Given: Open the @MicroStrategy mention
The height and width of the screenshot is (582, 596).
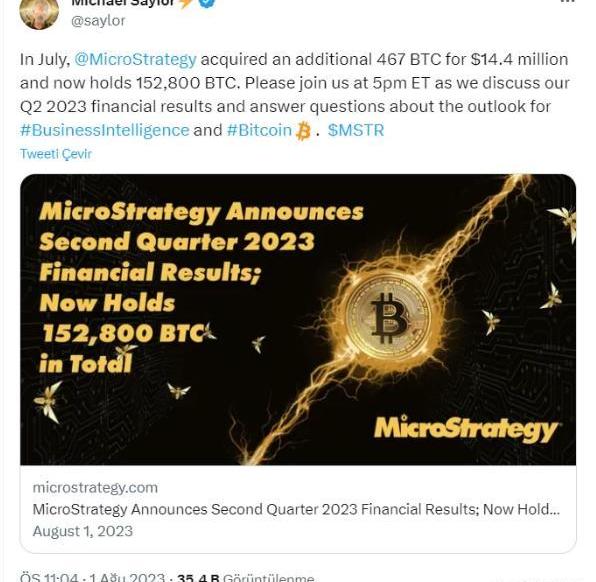Looking at the screenshot, I should 135,60.
